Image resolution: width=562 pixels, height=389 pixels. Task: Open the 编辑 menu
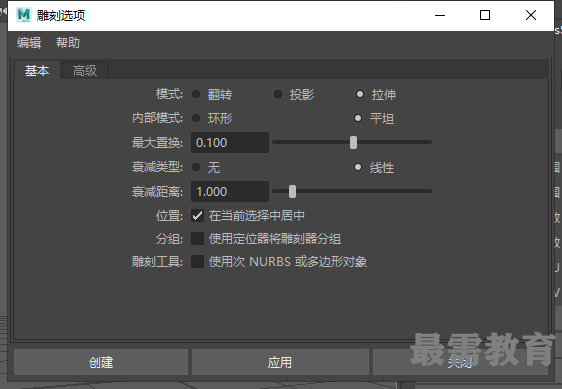click(29, 43)
